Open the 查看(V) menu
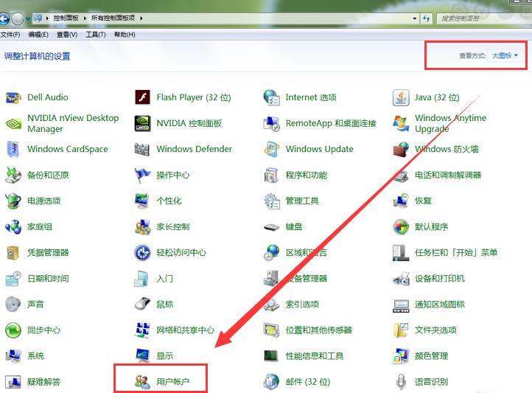 pyautogui.click(x=67, y=35)
